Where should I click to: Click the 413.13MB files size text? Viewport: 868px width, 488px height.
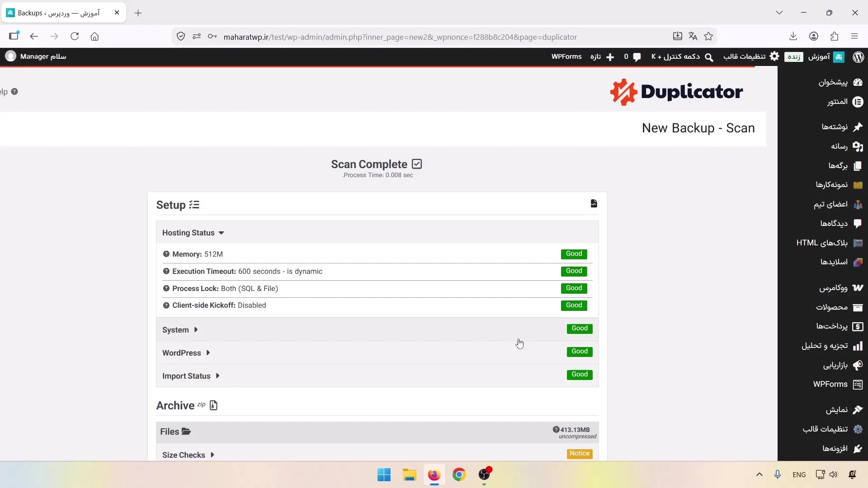pos(575,430)
